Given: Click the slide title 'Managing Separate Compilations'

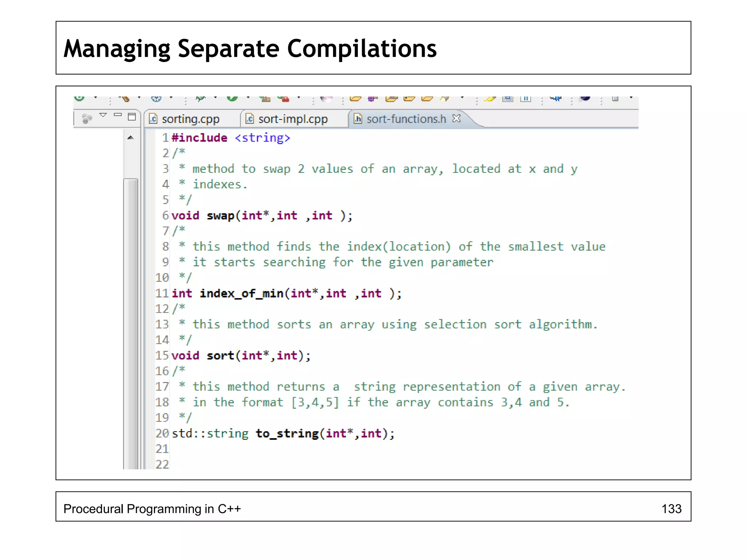Looking at the screenshot, I should (x=250, y=49).
